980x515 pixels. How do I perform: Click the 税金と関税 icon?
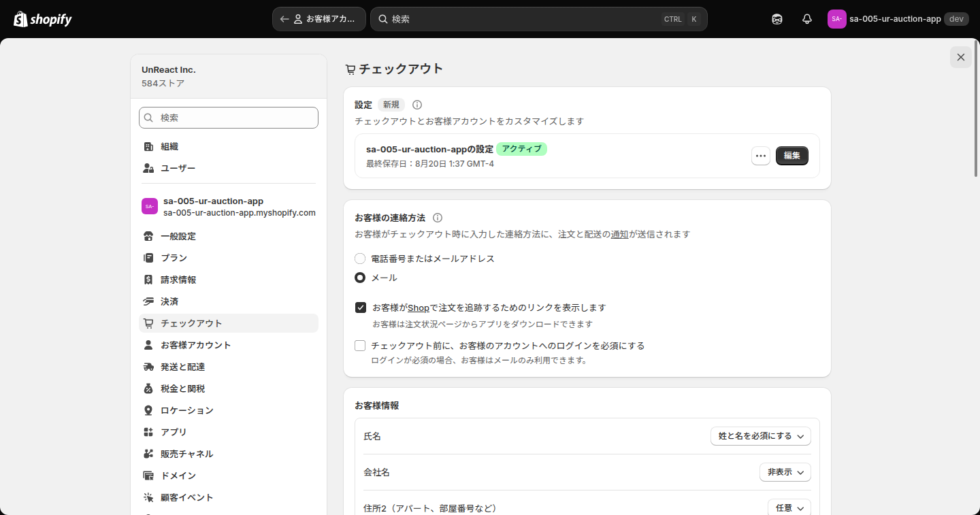click(148, 388)
